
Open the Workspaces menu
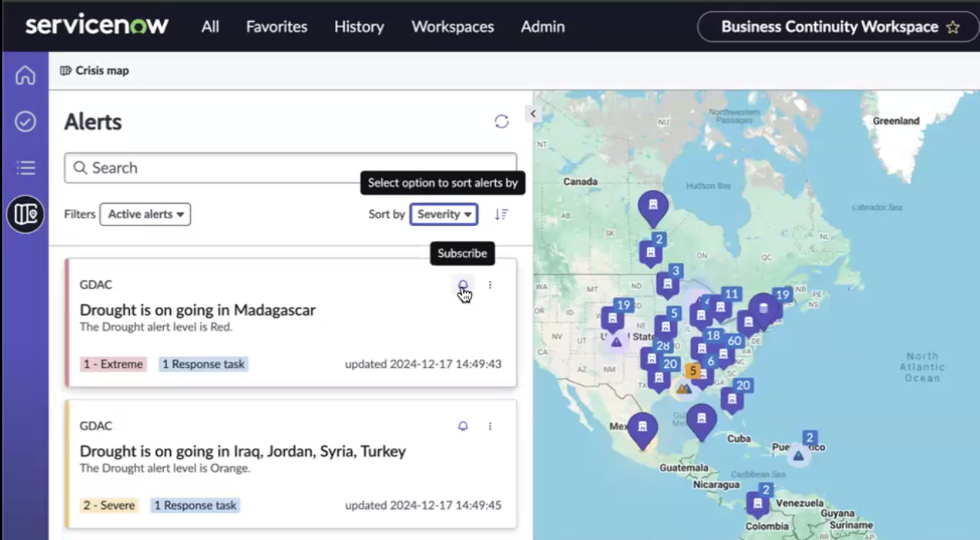pos(452,27)
